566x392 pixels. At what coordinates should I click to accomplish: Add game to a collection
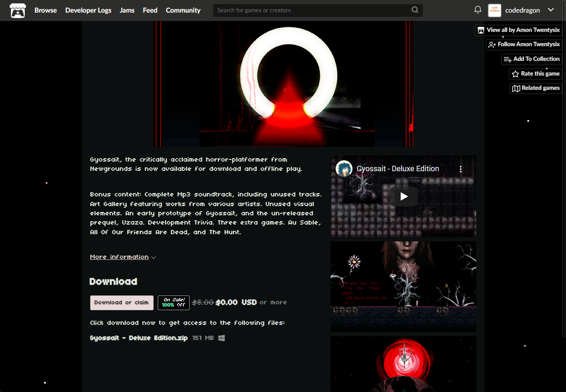pos(532,59)
